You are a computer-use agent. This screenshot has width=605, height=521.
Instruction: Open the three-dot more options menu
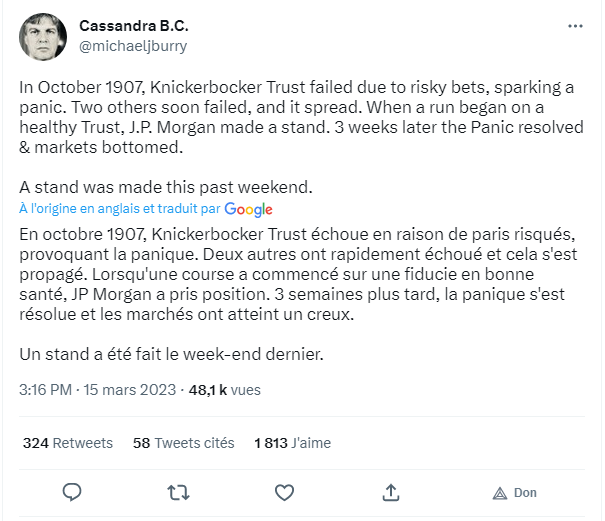574,26
